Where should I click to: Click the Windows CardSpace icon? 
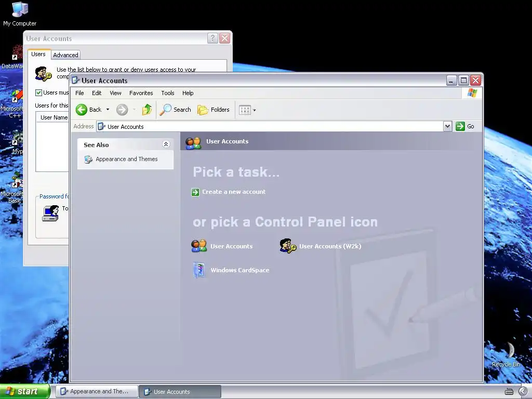coord(199,270)
